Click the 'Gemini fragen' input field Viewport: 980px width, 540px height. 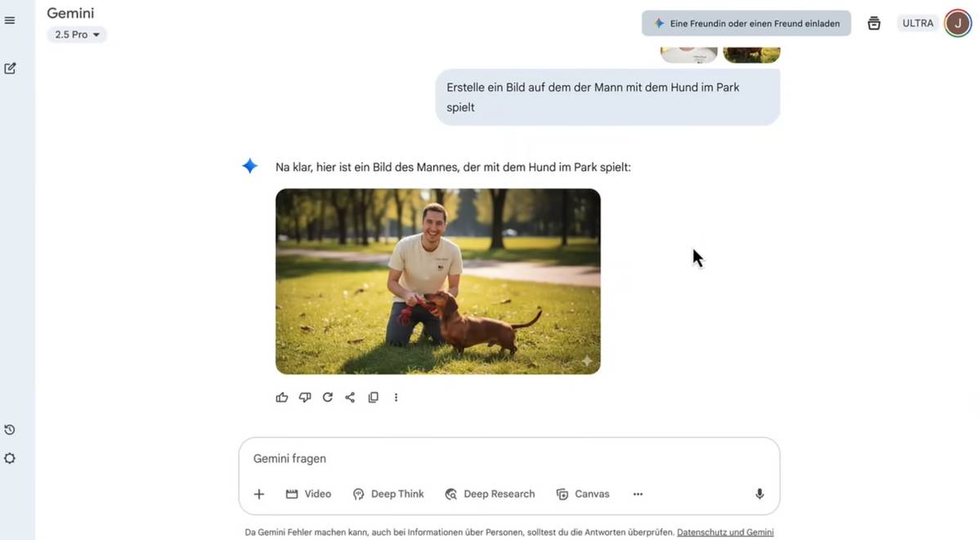490,459
